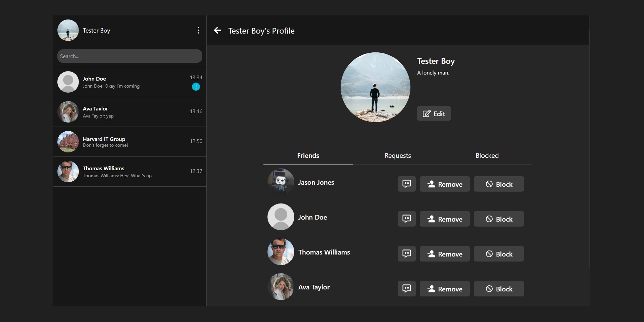The width and height of the screenshot is (644, 322).
Task: Open chat with Jason Jones via message icon
Action: 406,184
